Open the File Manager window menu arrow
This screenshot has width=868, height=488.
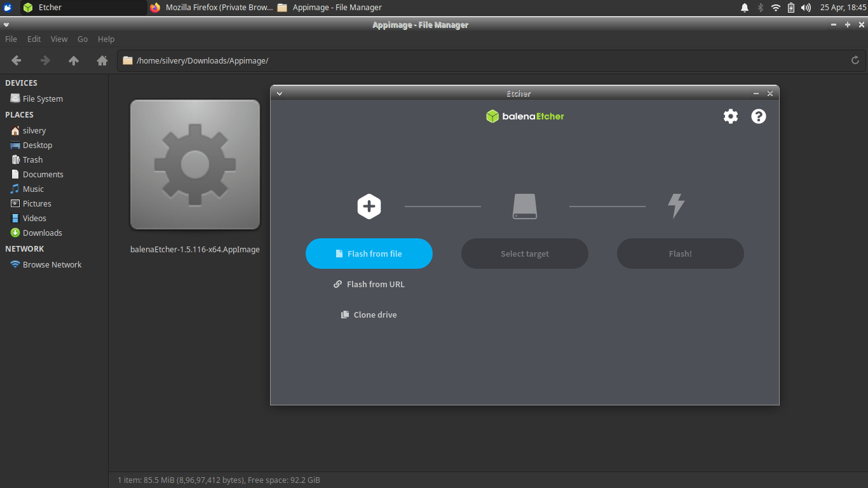point(6,25)
